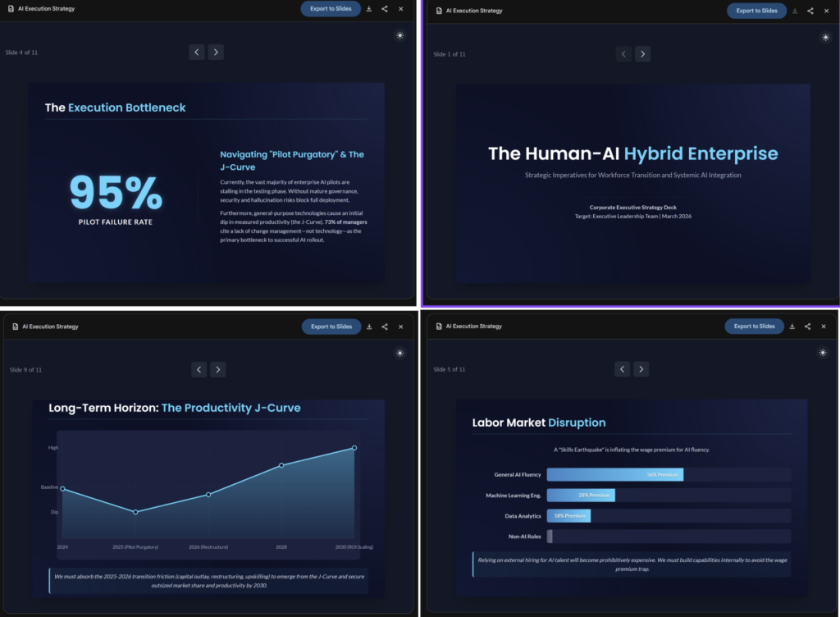Screen dimensions: 840x617
Task: Click 2030 data point on J-Curve chart
Action: click(354, 448)
